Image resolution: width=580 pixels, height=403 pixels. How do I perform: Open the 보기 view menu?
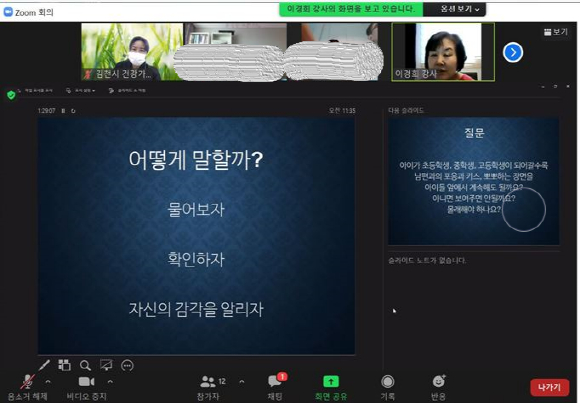pyautogui.click(x=556, y=32)
